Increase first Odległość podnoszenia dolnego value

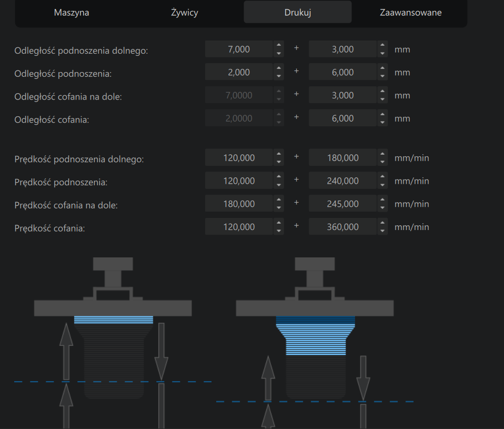pyautogui.click(x=279, y=45)
